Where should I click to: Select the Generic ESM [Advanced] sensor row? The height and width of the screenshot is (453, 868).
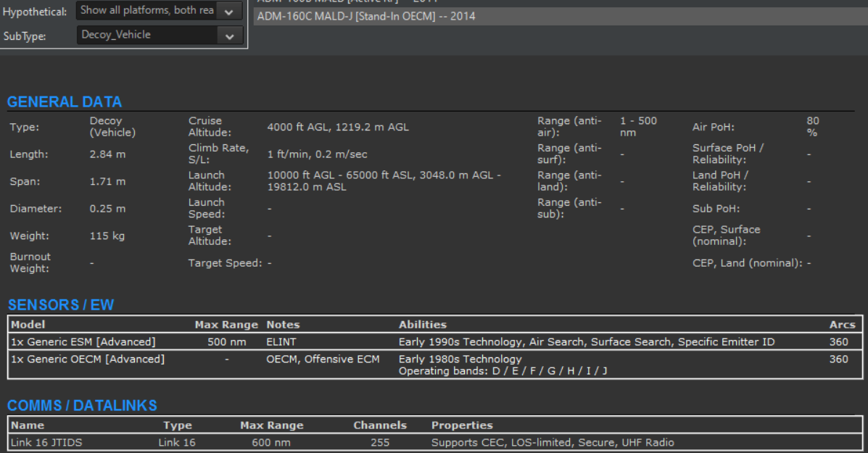coord(434,342)
